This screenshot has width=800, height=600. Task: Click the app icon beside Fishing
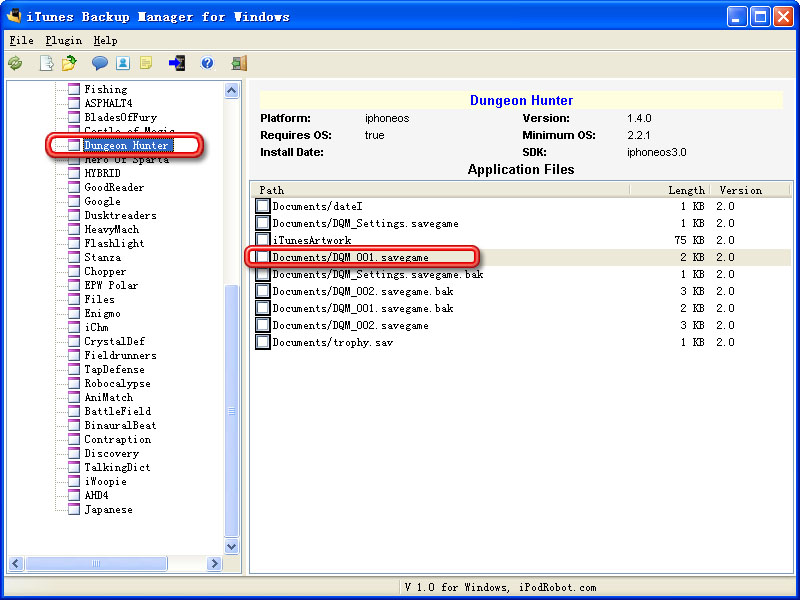point(74,89)
